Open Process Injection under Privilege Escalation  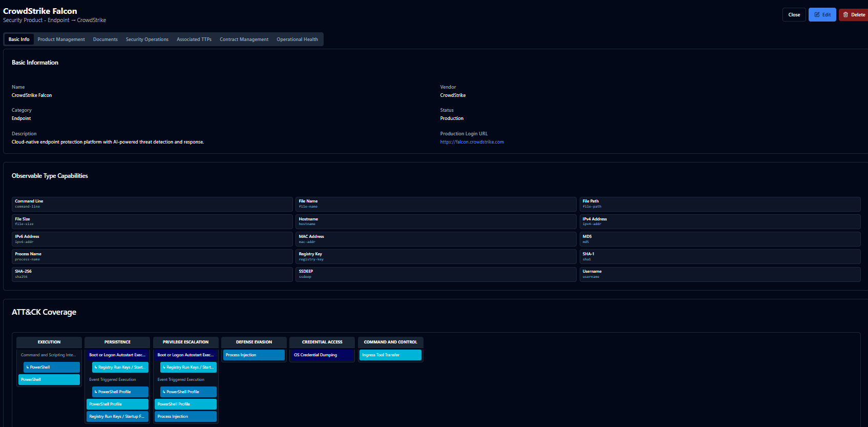(x=186, y=416)
